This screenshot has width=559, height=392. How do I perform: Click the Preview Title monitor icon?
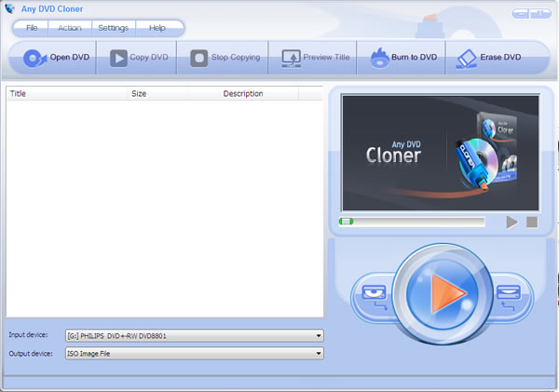(x=292, y=59)
